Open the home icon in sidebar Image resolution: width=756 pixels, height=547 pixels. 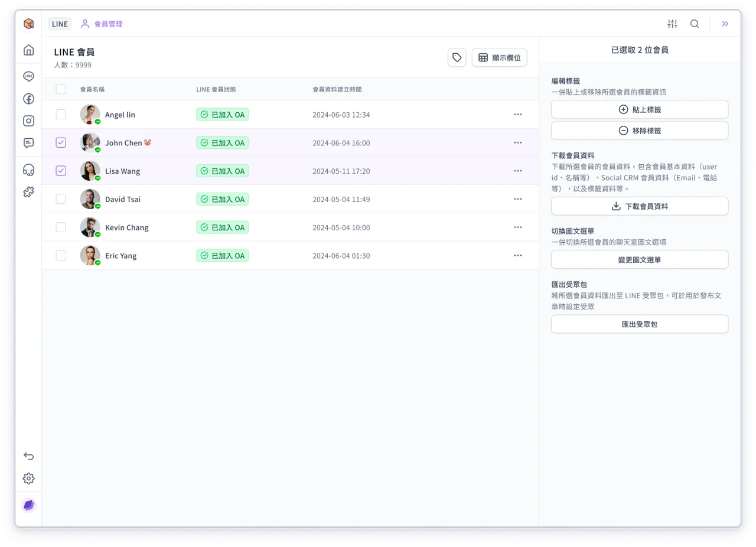[x=28, y=50]
